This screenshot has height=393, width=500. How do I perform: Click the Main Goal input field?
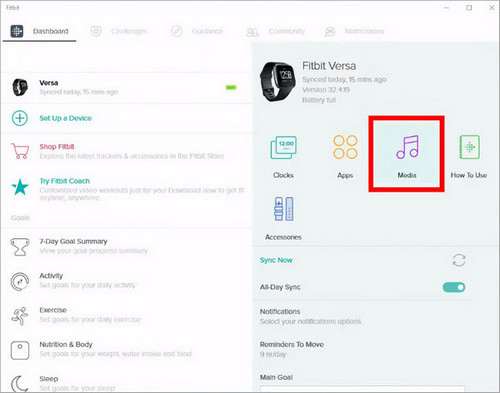(x=362, y=389)
